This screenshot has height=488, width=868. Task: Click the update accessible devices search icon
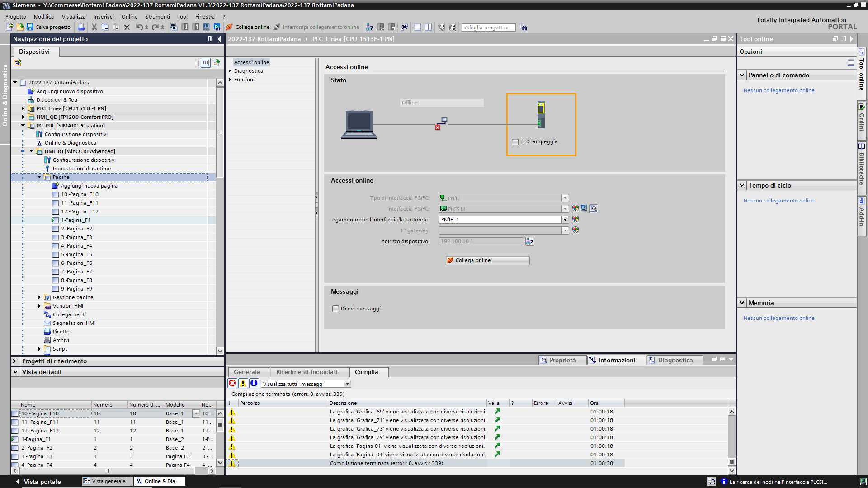[594, 208]
